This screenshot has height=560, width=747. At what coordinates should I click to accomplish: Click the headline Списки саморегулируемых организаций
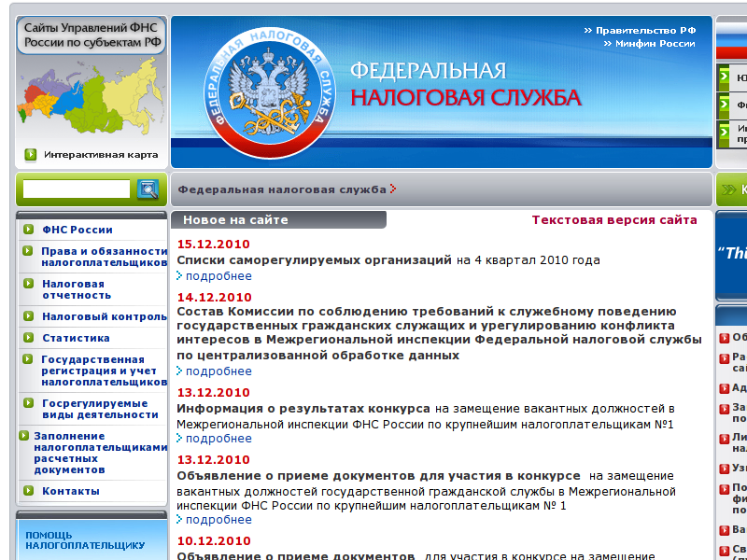click(x=314, y=260)
